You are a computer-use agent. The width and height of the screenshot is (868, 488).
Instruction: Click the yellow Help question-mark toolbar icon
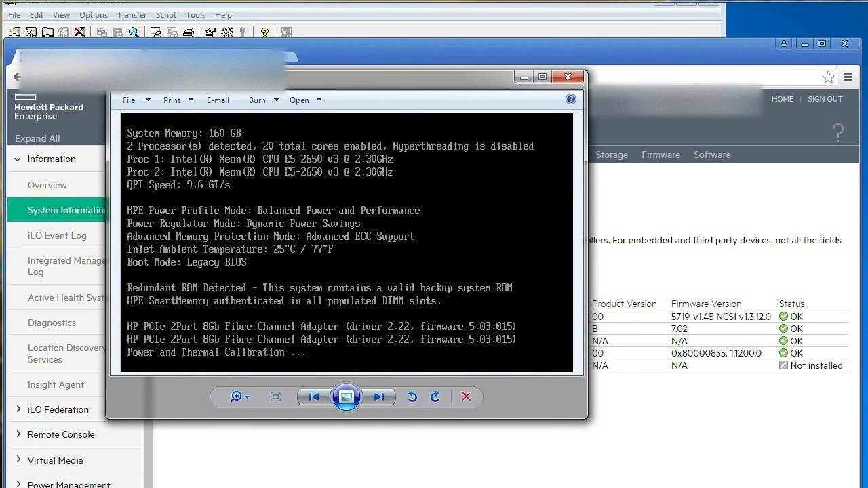click(x=264, y=32)
